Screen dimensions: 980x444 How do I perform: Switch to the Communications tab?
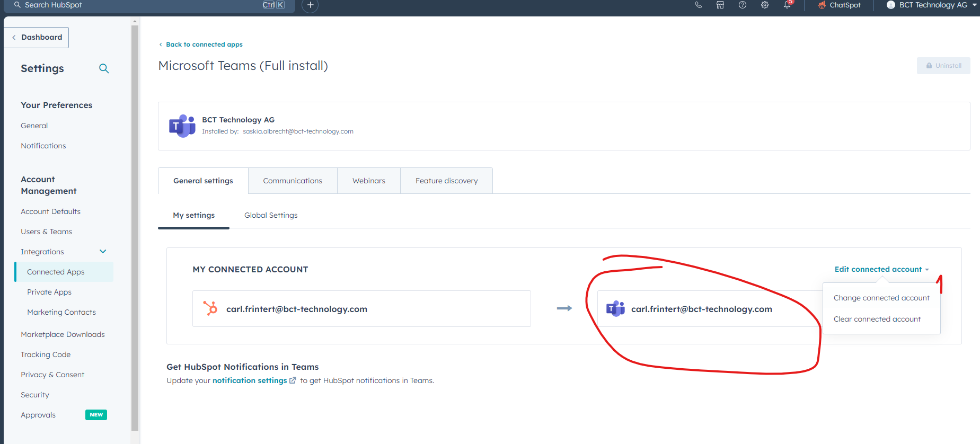point(293,181)
